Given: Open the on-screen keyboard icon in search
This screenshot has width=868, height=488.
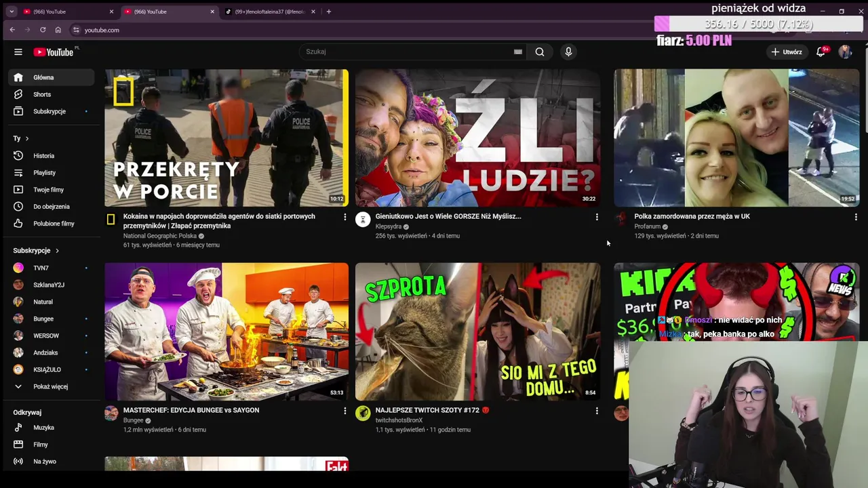Looking at the screenshot, I should pyautogui.click(x=518, y=52).
